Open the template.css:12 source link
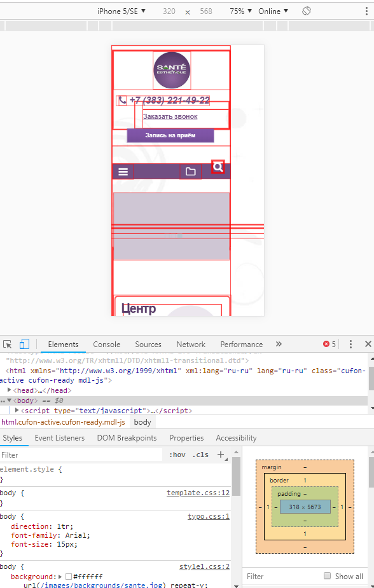This screenshot has width=374, height=588. pyautogui.click(x=198, y=493)
